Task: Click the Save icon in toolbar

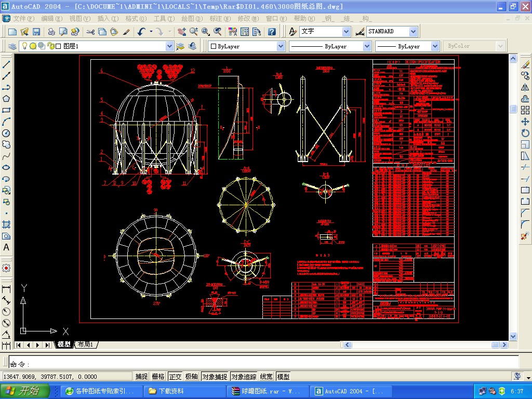Action: [36, 32]
